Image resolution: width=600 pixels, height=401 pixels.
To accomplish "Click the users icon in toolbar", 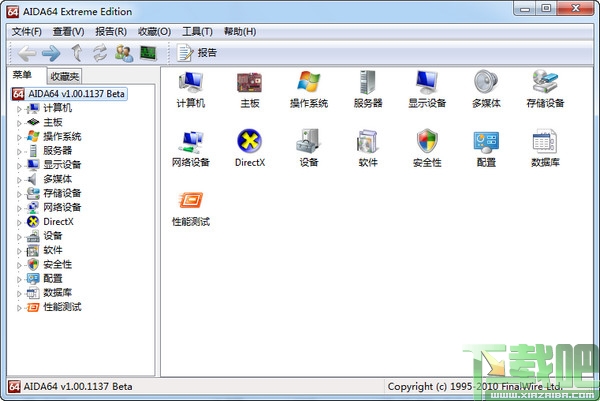I will [x=124, y=53].
